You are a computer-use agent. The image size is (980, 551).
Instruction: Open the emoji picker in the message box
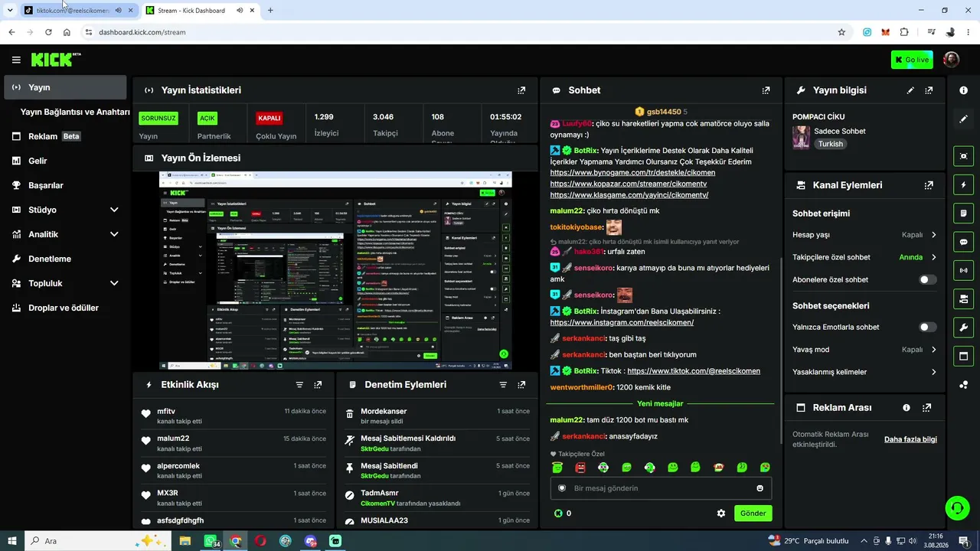coord(759,488)
